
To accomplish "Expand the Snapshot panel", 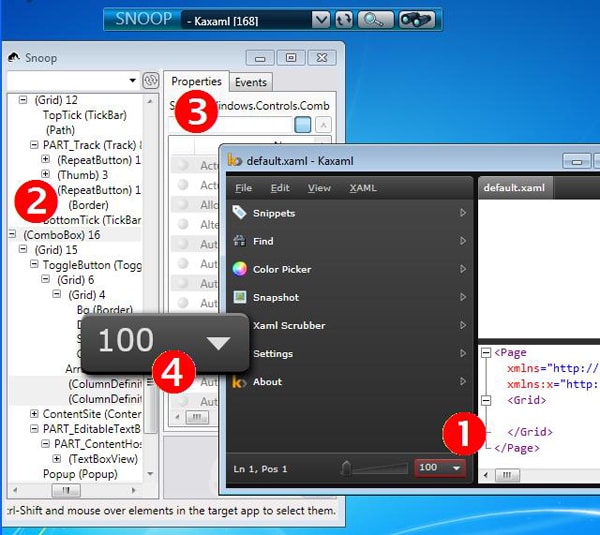I will coord(463,297).
